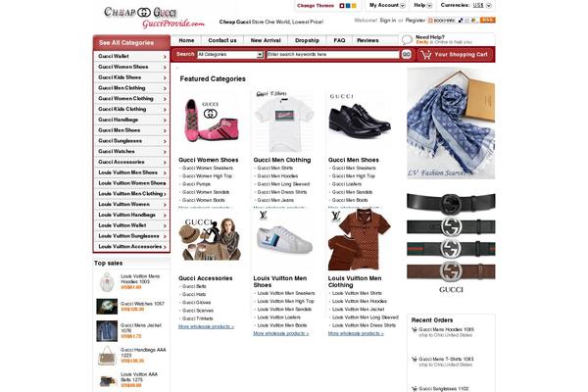This screenshot has width=588, height=392.
Task: Open Louis Vuitton Sunglasses category
Action: point(131,236)
